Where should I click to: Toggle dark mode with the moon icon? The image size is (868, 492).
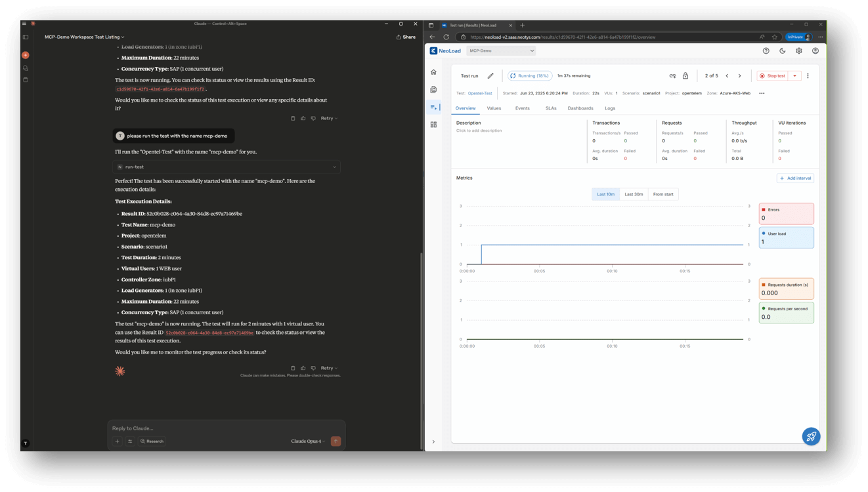click(782, 51)
